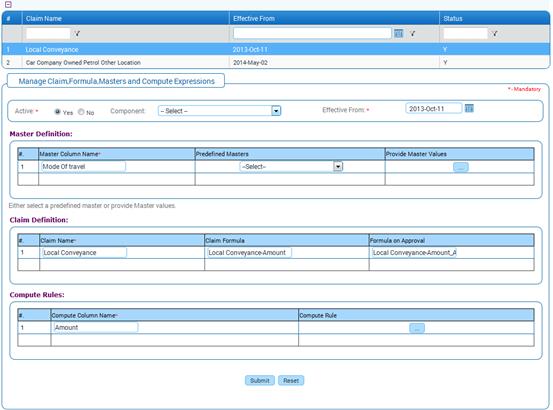This screenshot has width=553, height=410.
Task: Click the Claim Formula input field
Action: point(249,253)
